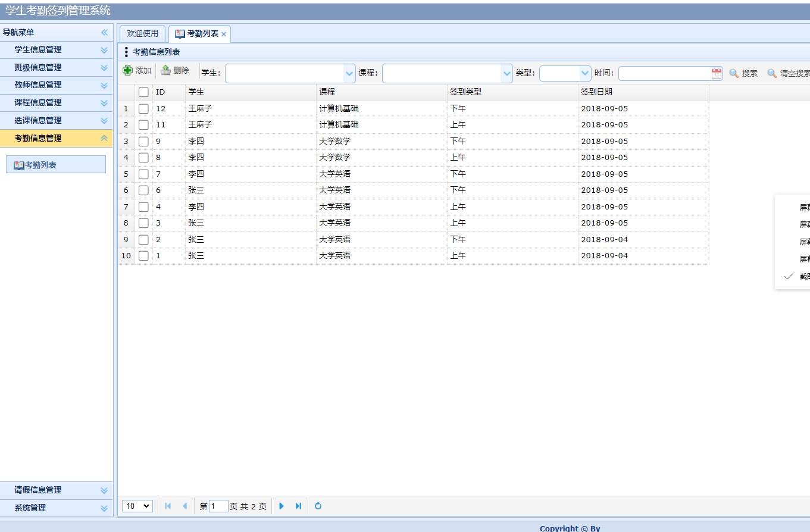The width and height of the screenshot is (810, 532).
Task: Click into the 时间 date field
Action: pos(665,73)
